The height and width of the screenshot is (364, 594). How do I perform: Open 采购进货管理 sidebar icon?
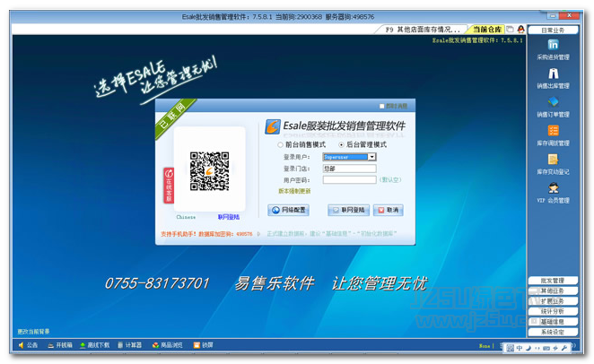(553, 45)
